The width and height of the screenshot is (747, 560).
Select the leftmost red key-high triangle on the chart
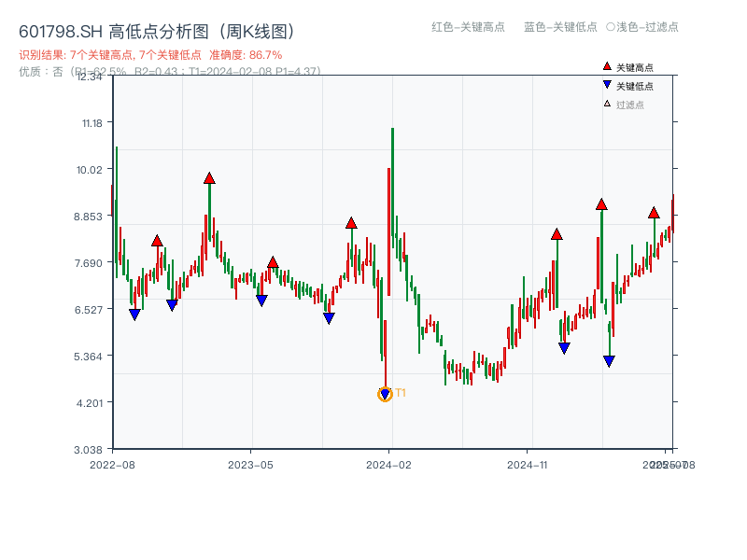coord(156,240)
